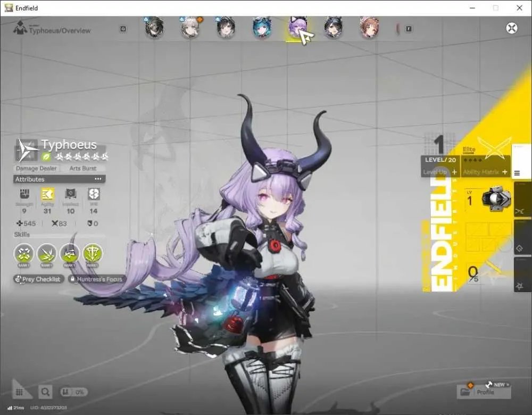Click the locked Huntress's Focus button

96,279
